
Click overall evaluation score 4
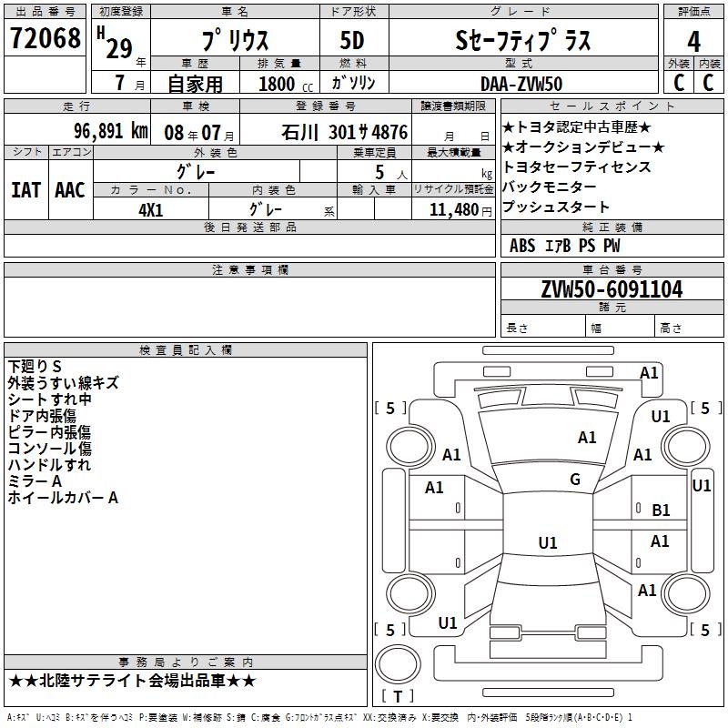click(x=693, y=42)
